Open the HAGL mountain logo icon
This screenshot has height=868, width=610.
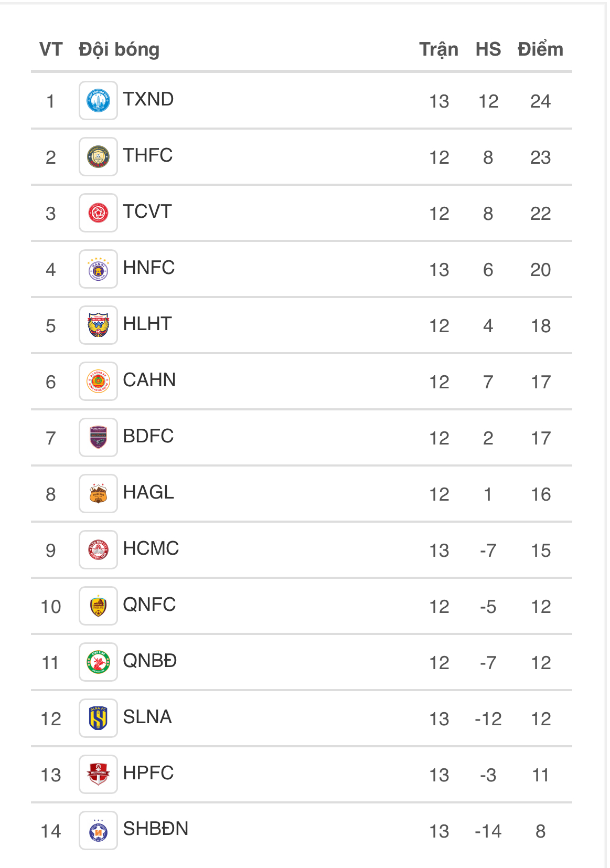click(x=98, y=494)
